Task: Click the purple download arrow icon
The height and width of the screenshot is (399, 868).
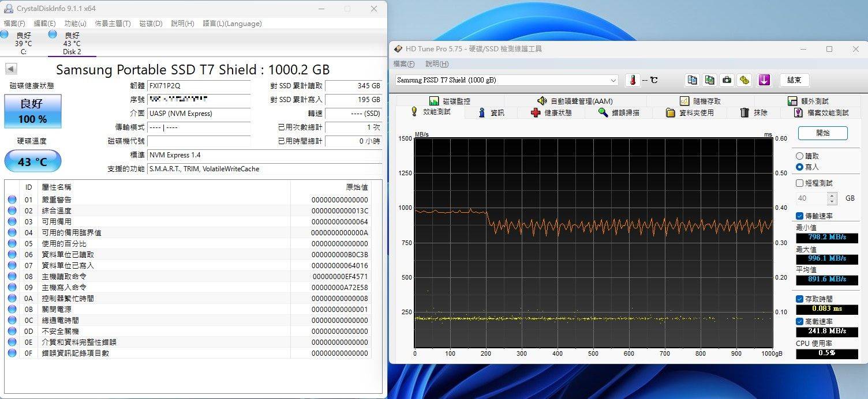Action: click(765, 80)
